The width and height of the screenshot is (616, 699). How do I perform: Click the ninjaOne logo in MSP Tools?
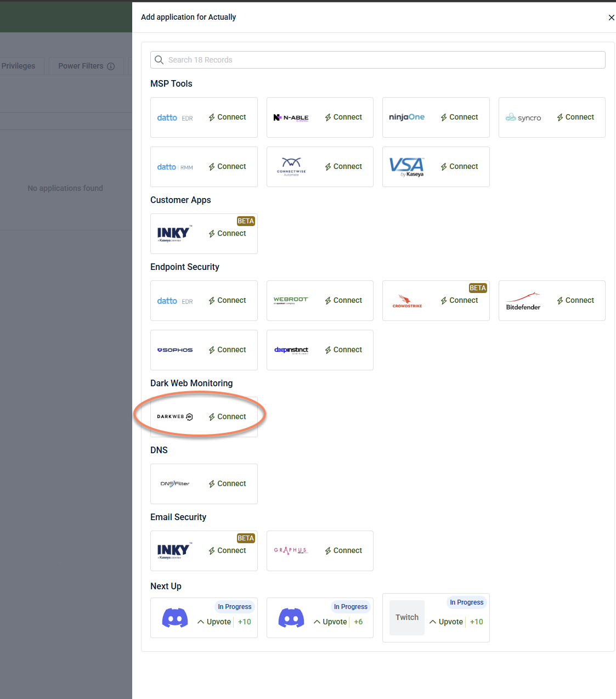[406, 117]
